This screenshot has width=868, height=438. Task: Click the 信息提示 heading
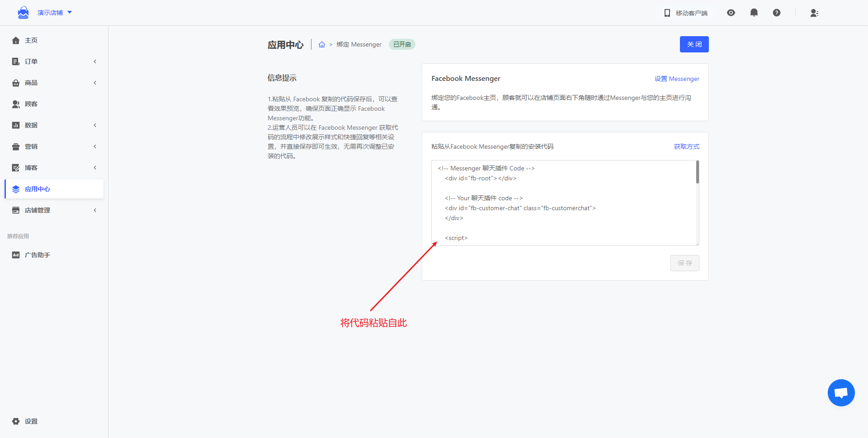coord(282,78)
